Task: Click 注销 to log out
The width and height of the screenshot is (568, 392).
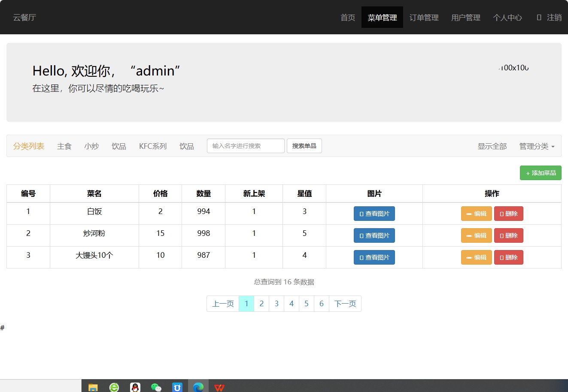Action: (549, 18)
